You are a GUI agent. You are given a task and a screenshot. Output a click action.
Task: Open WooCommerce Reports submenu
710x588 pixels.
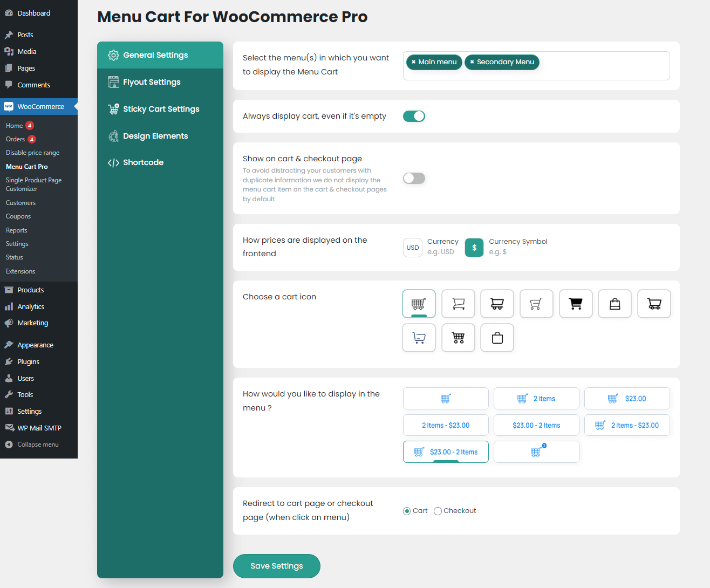coord(17,230)
